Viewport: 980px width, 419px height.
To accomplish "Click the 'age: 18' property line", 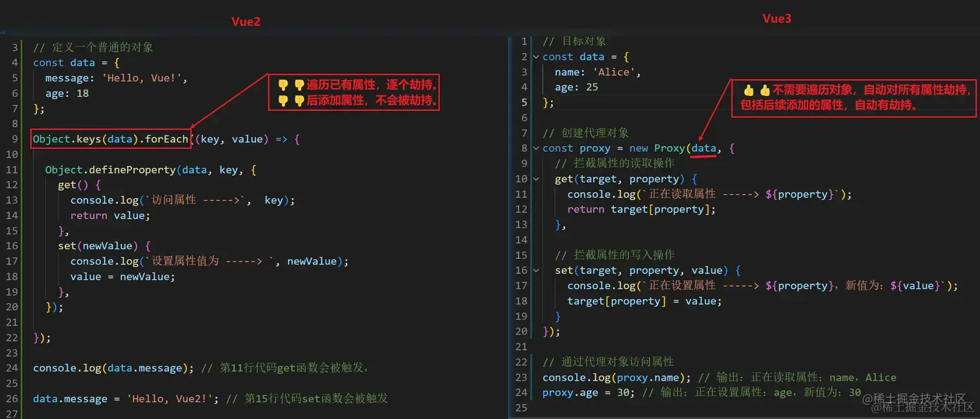I will [x=67, y=93].
